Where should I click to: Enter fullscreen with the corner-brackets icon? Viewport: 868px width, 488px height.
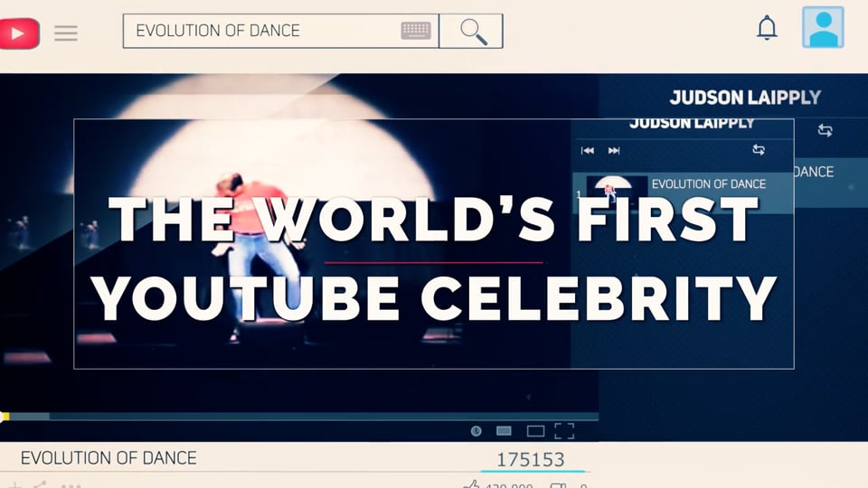[564, 431]
